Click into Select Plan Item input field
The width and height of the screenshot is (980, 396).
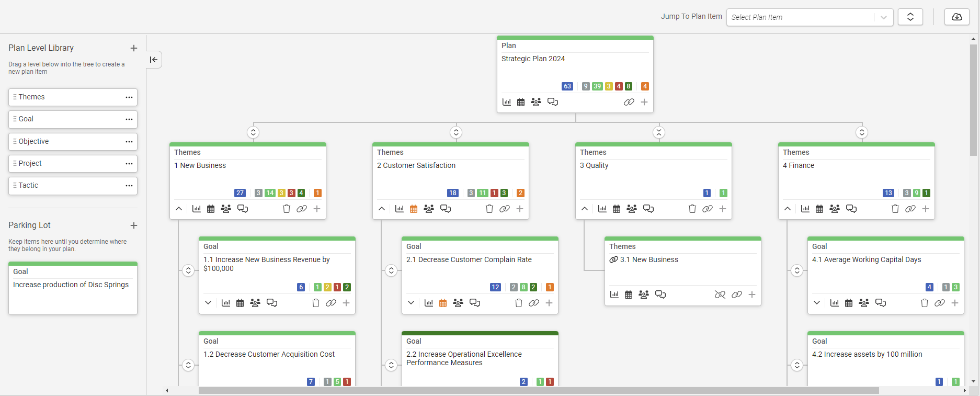click(x=800, y=17)
